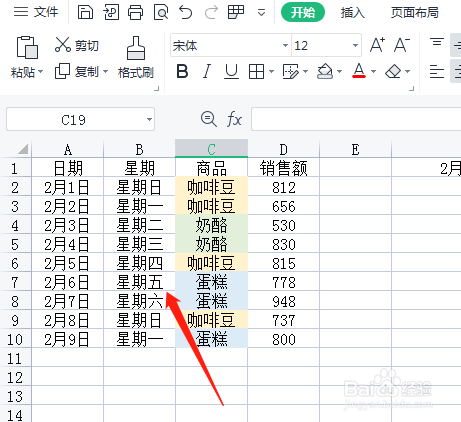Image resolution: width=461 pixels, height=422 pixels.
Task: Click cell with value 812
Action: [x=283, y=187]
